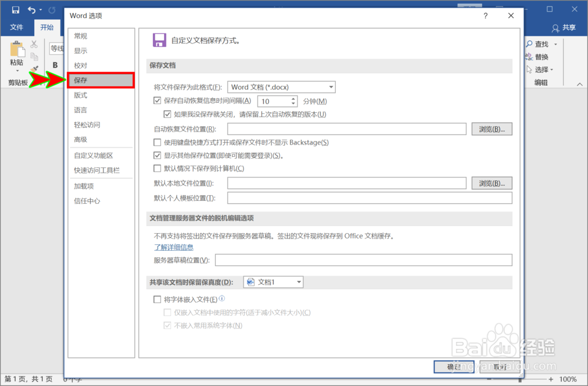Screen dimensions: 588x386
Task: Click the zoom in plus icon
Action: 551,380
